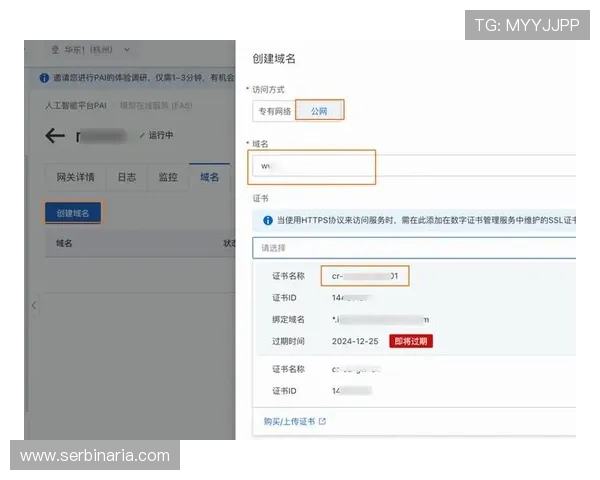
Task: Click the 域名 input field
Action: pyautogui.click(x=414, y=166)
